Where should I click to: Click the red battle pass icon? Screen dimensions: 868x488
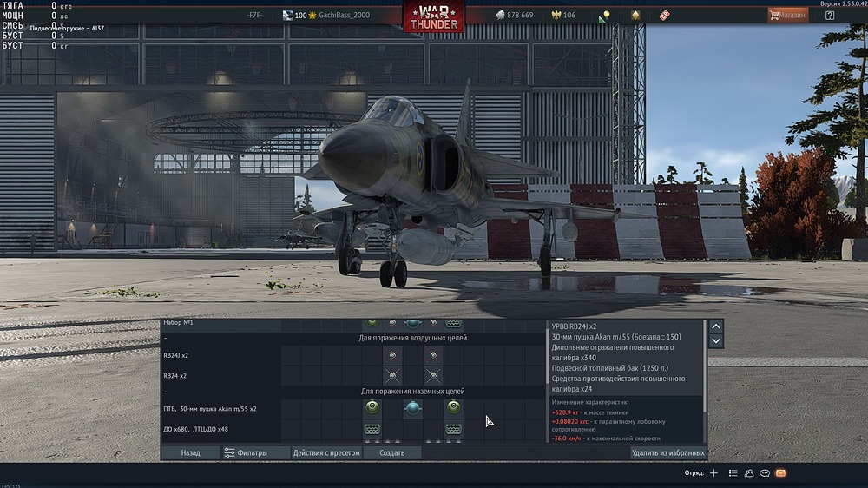pos(665,16)
